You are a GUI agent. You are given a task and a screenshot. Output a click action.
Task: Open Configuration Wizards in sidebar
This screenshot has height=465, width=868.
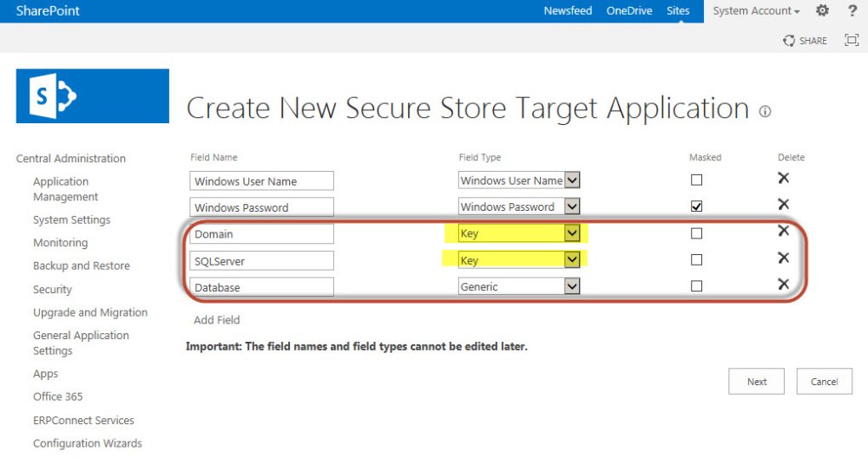pyautogui.click(x=88, y=443)
